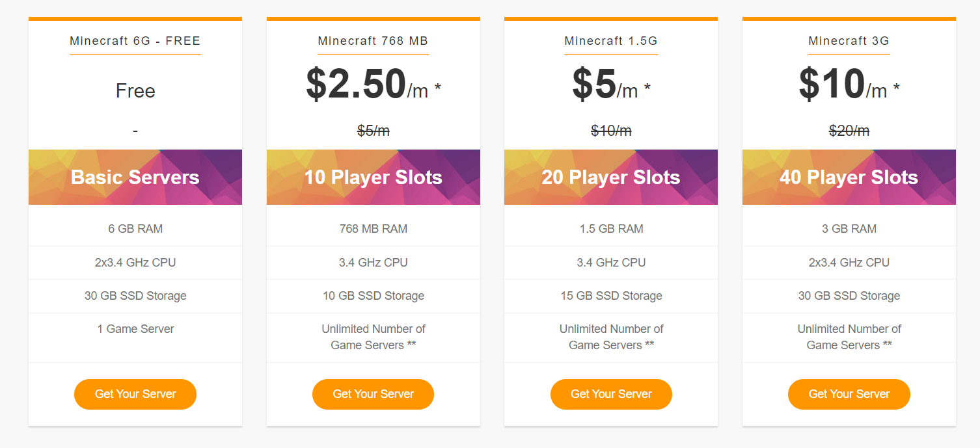The width and height of the screenshot is (980, 448).
Task: Click the 10 Player Slots banner
Action: [374, 178]
